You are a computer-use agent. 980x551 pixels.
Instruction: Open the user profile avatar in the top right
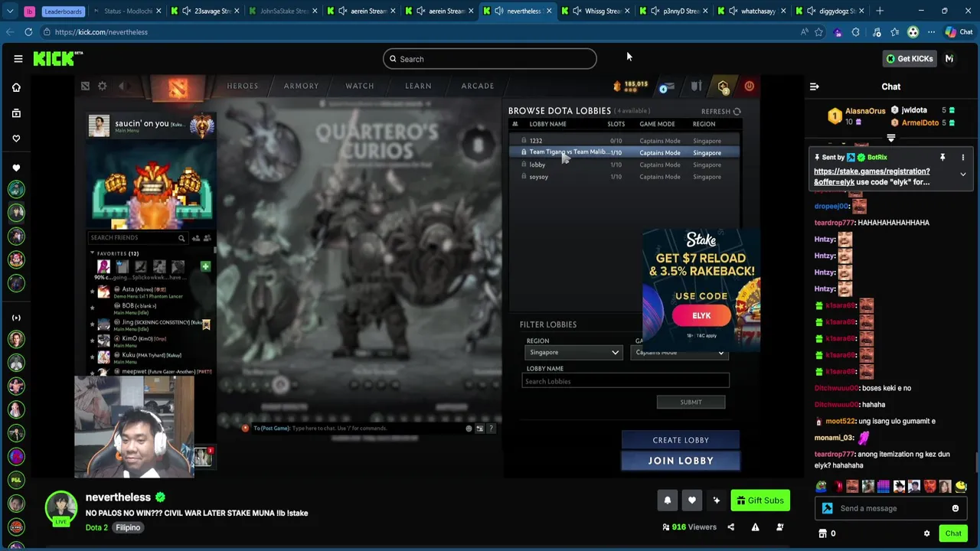coord(949,59)
